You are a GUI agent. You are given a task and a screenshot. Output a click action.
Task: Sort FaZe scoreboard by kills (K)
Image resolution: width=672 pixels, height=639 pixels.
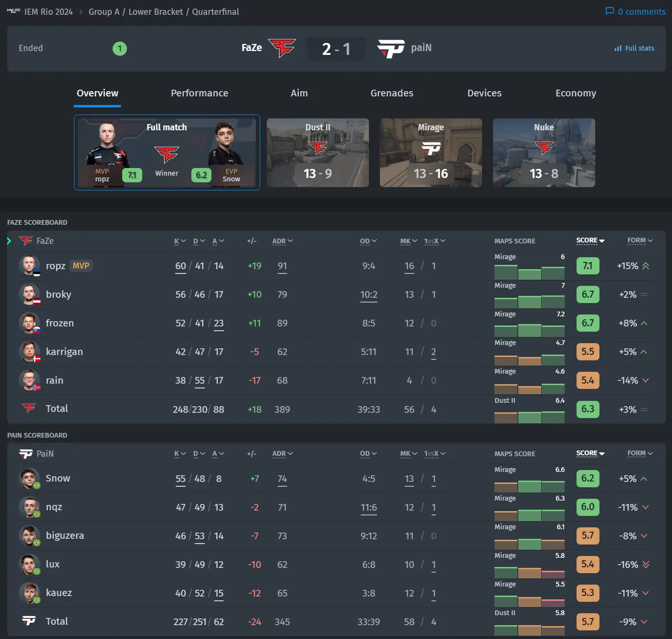[180, 241]
